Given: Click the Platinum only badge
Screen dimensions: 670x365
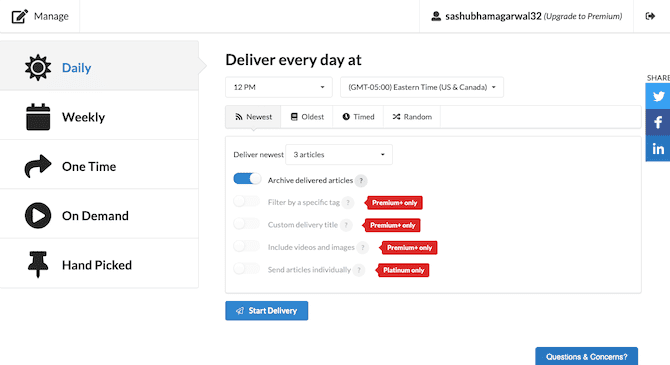Looking at the screenshot, I should [x=403, y=270].
